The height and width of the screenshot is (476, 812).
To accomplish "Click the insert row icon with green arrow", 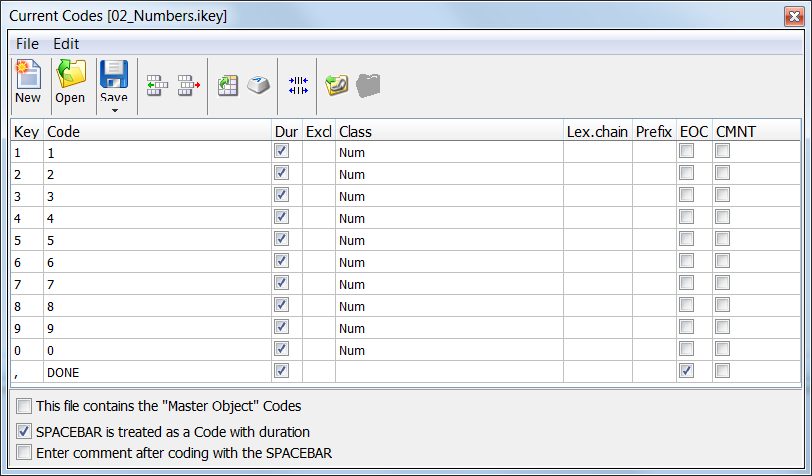I will 157,86.
